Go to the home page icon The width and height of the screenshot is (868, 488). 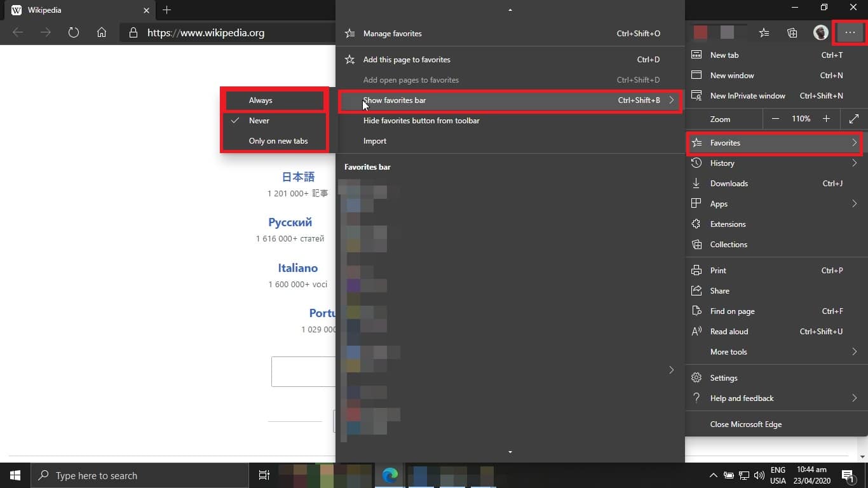(102, 32)
